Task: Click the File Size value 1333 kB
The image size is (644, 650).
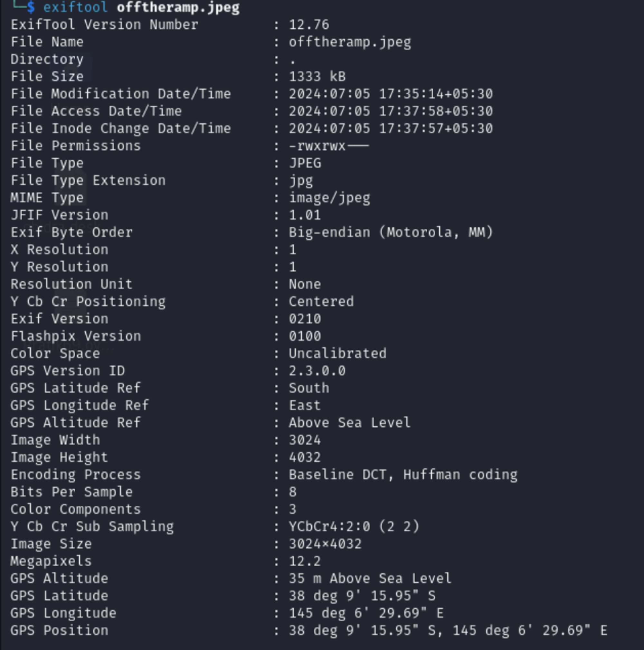Action: 317,76
